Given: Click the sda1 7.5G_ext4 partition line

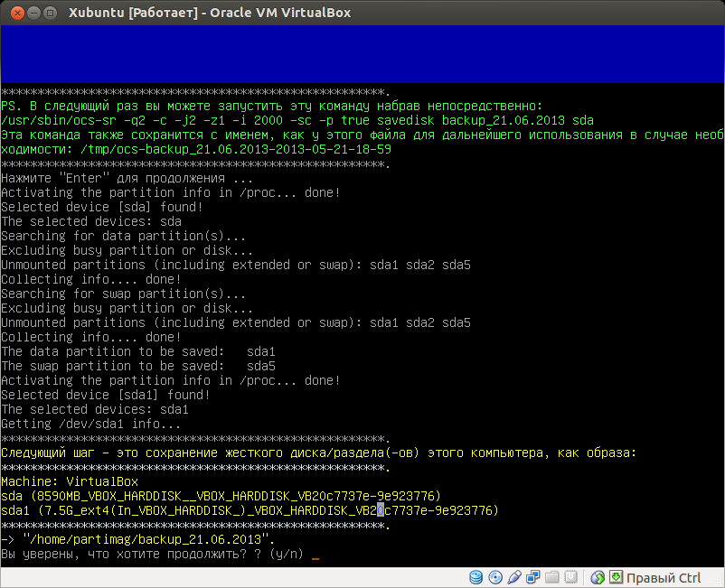Looking at the screenshot, I should 250,510.
